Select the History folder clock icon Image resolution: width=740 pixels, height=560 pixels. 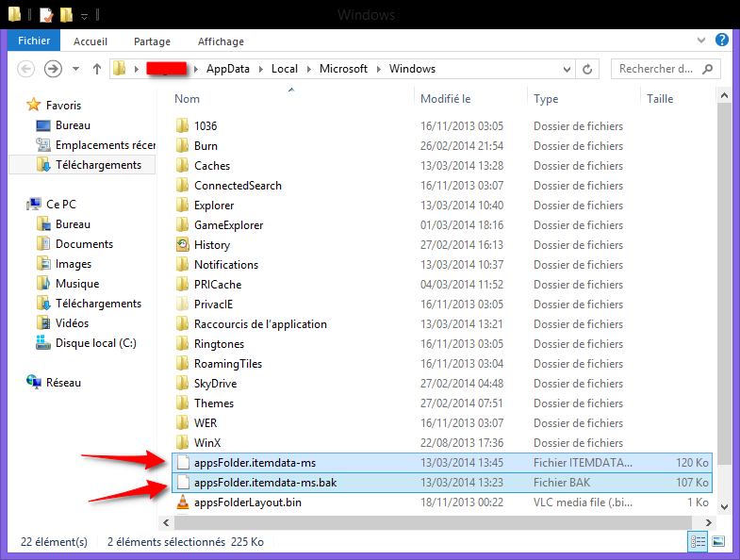(182, 244)
